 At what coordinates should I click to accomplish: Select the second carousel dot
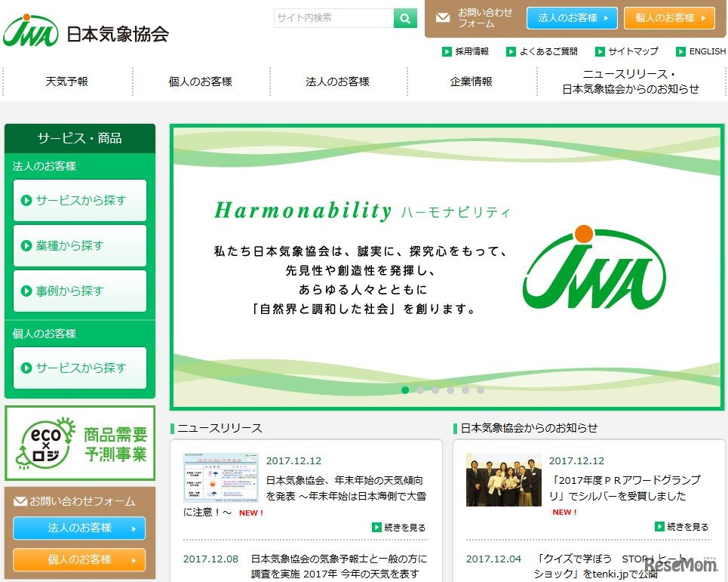420,390
